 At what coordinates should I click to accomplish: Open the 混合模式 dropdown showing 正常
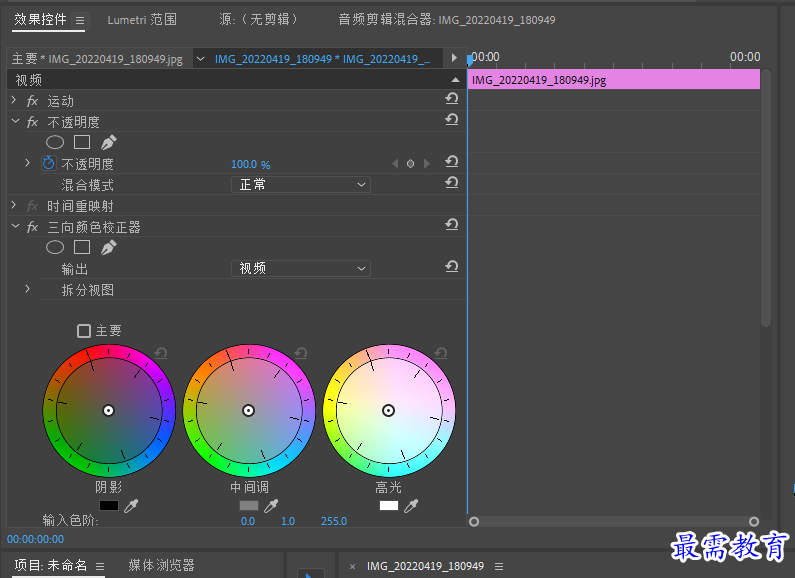pos(301,185)
